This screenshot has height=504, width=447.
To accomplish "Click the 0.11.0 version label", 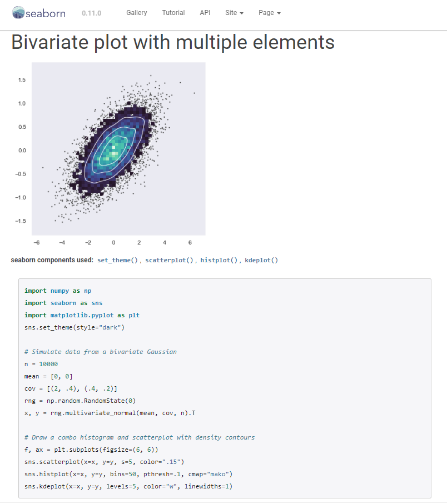I will point(91,13).
